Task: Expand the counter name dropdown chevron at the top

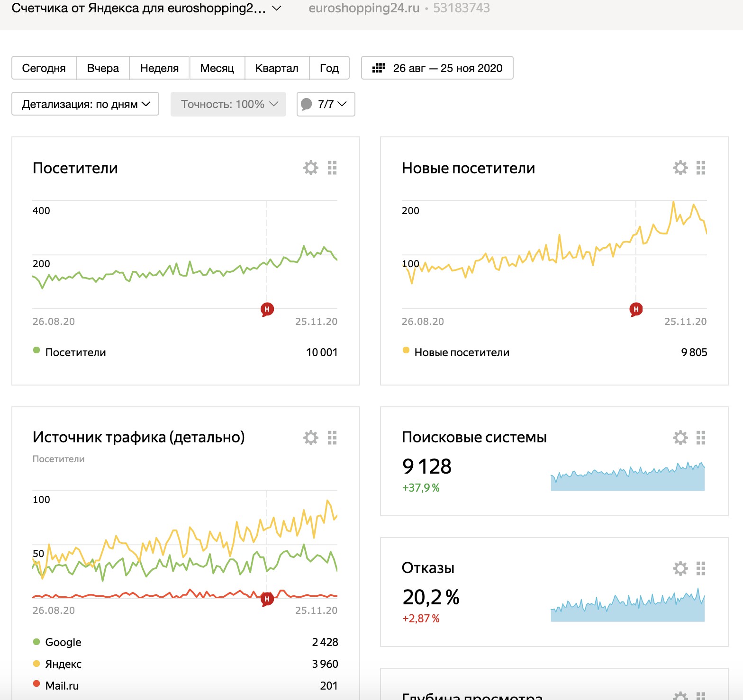Action: [x=277, y=8]
